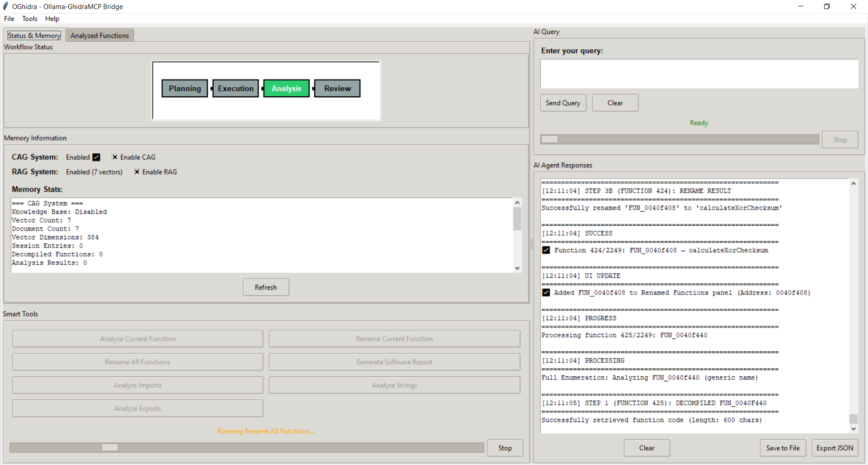Click 'Successfully renamed FUN_0040f408' log line
868x465 pixels.
662,208
